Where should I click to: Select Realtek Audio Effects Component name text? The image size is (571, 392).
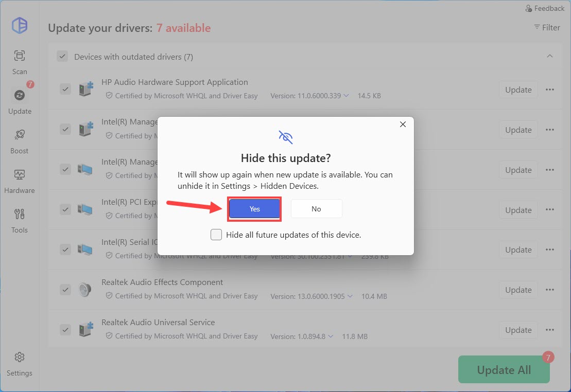pyautogui.click(x=162, y=282)
